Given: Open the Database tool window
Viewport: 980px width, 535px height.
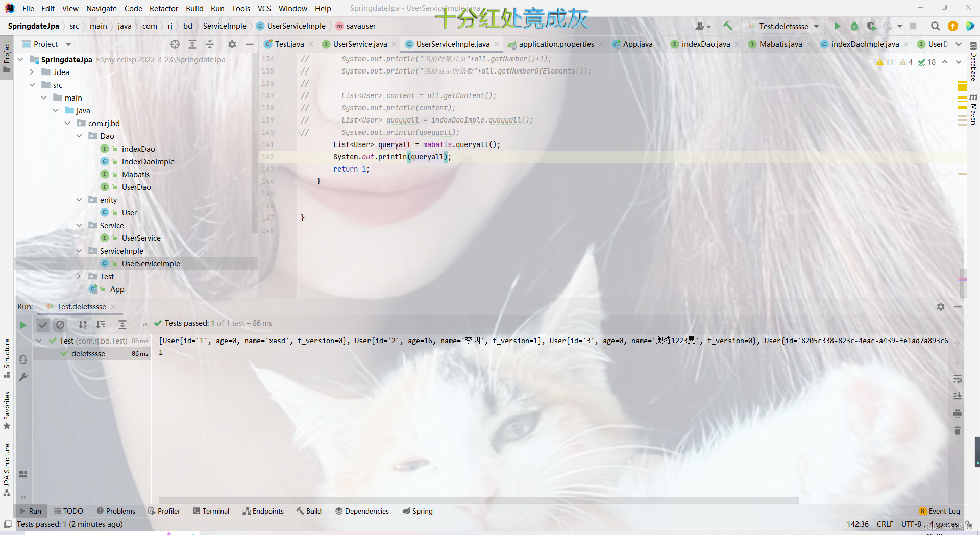Looking at the screenshot, I should pyautogui.click(x=973, y=61).
